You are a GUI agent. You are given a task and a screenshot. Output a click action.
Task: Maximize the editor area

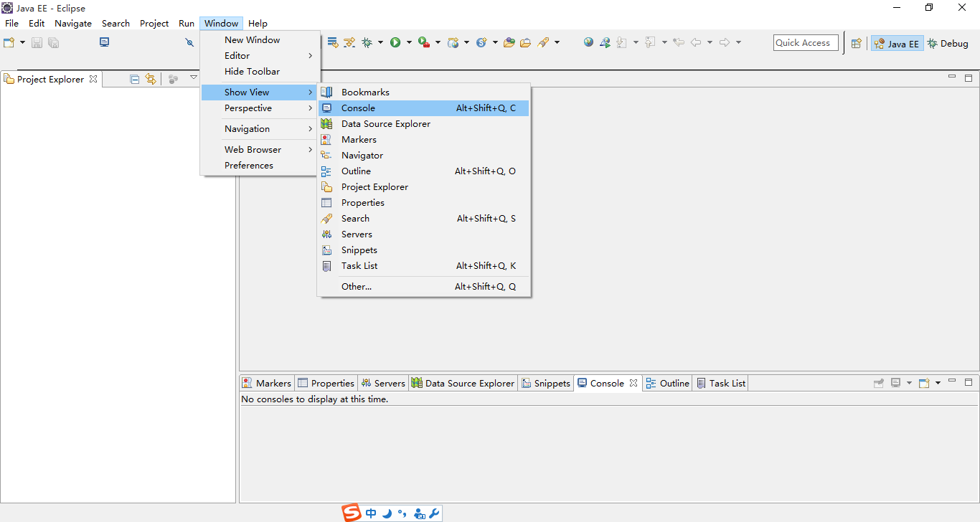click(969, 77)
